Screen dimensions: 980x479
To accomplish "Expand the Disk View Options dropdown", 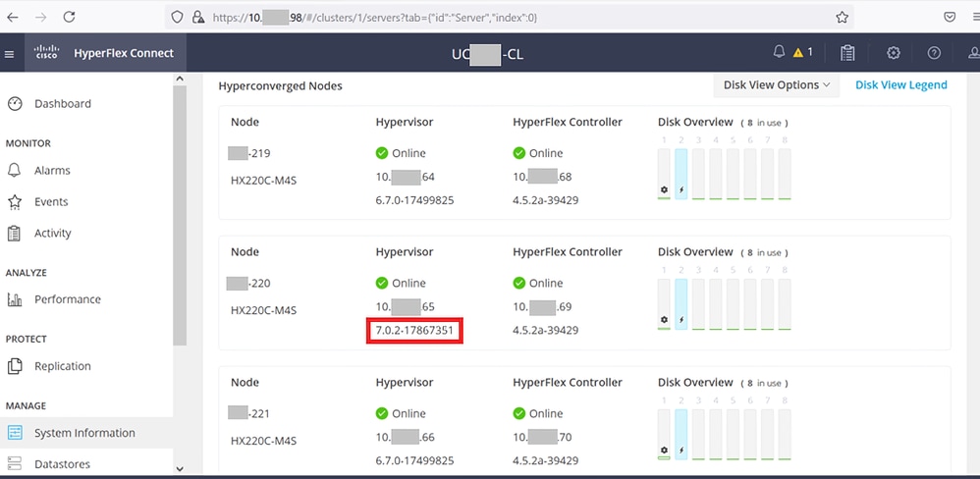I will tap(776, 85).
